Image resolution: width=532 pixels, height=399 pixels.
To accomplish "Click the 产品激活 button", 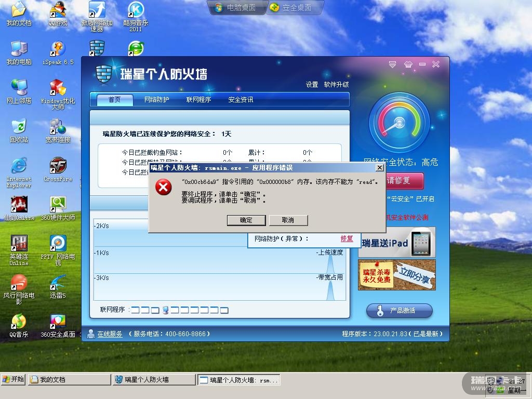I will click(400, 311).
